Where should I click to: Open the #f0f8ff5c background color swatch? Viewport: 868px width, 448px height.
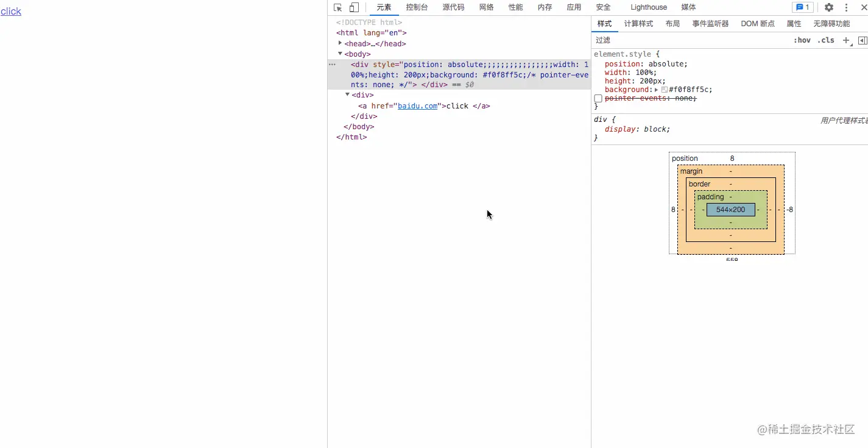pyautogui.click(x=663, y=90)
